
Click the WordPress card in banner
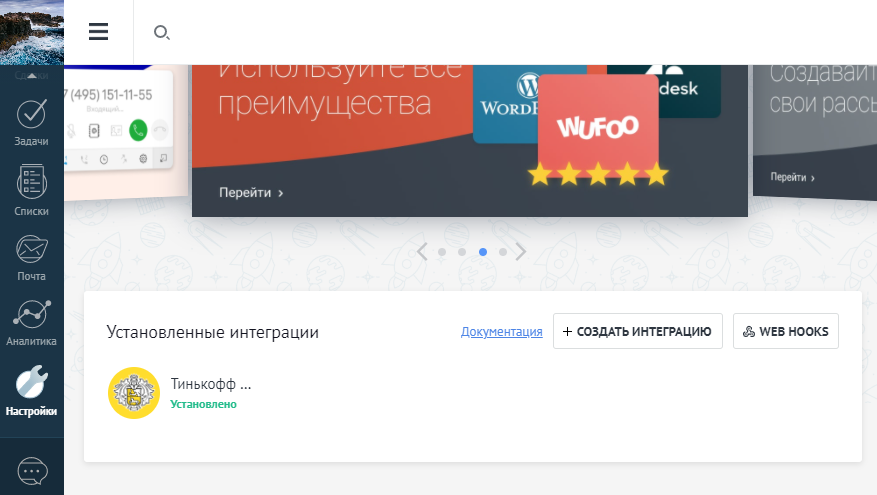pyautogui.click(x=506, y=103)
